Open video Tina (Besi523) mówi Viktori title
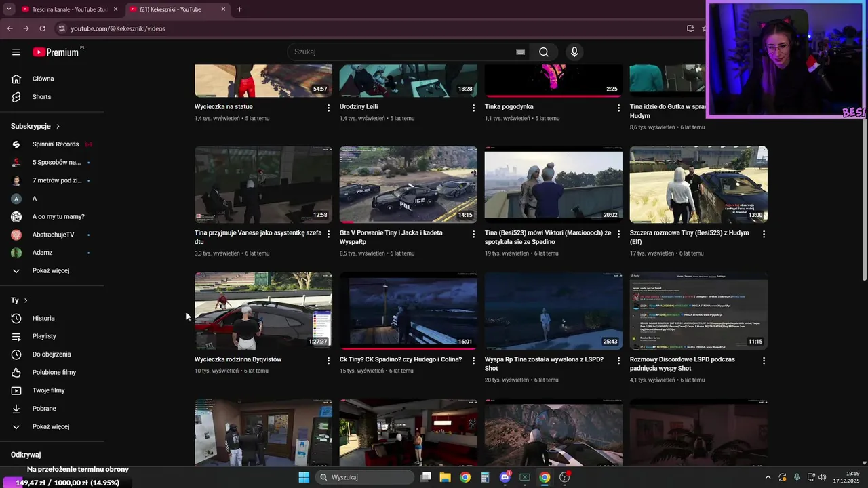 tap(548, 237)
